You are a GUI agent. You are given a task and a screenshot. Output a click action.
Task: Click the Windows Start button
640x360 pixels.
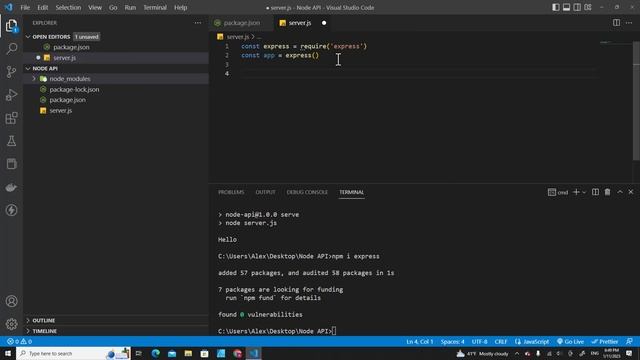click(x=8, y=353)
